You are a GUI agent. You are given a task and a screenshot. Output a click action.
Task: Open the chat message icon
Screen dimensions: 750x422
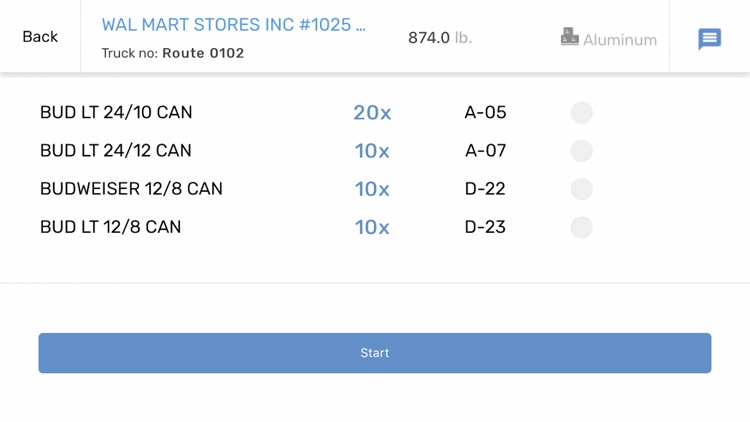click(709, 38)
